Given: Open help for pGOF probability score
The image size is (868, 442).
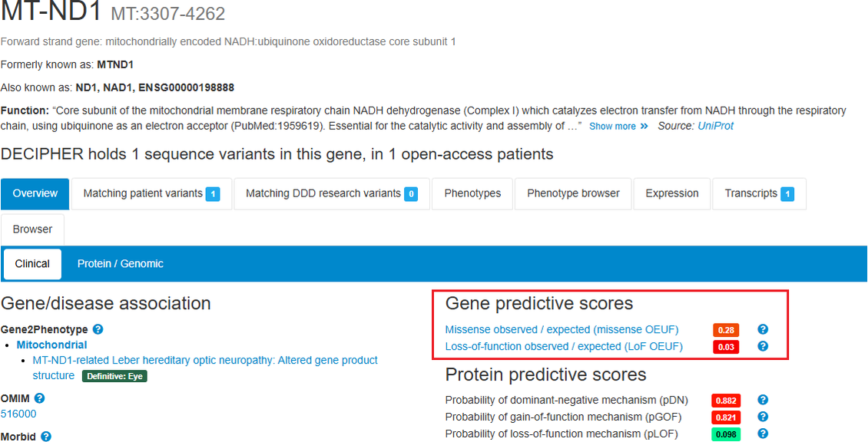Looking at the screenshot, I should [x=763, y=417].
